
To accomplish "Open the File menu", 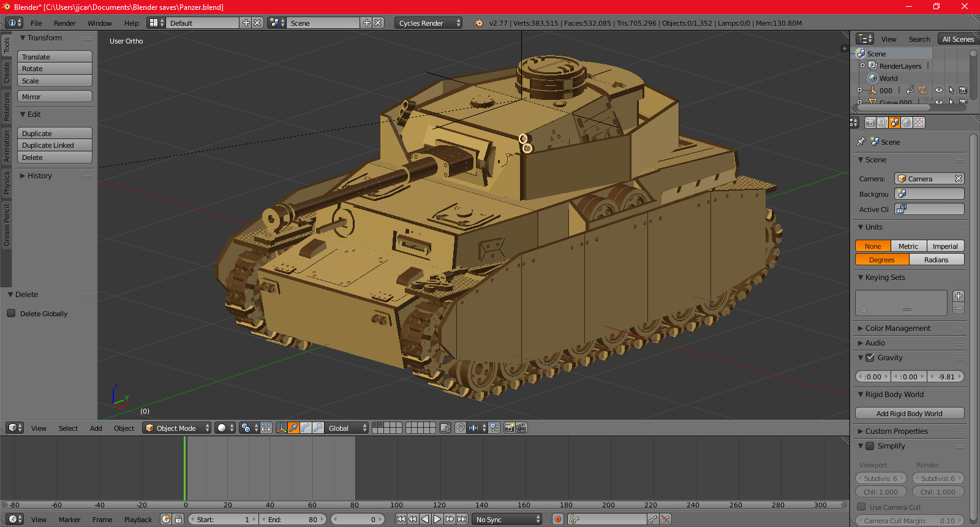I will pyautogui.click(x=36, y=23).
